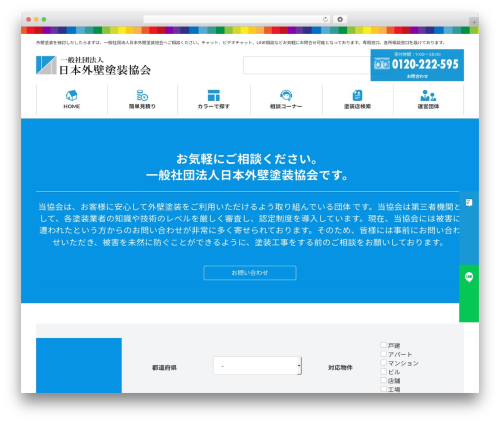Click the 都道府県 label
The image size is (500, 423).
click(164, 368)
